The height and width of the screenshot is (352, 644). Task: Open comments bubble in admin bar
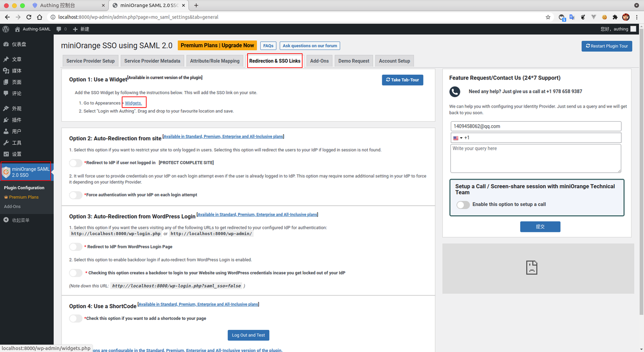(x=61, y=29)
